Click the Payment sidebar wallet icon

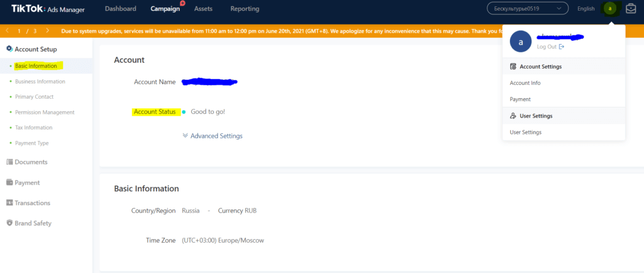point(9,182)
